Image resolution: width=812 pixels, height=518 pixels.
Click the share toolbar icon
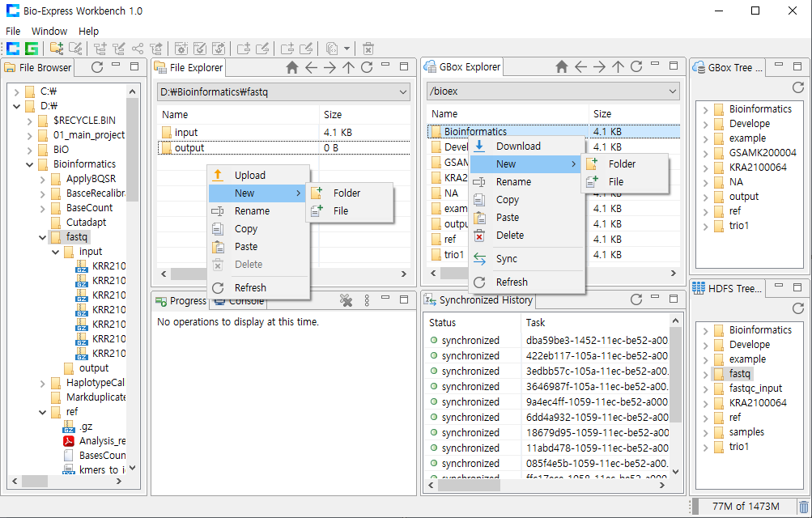[x=138, y=49]
